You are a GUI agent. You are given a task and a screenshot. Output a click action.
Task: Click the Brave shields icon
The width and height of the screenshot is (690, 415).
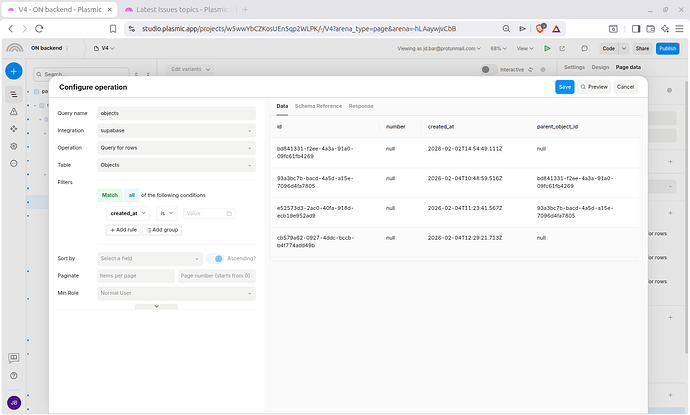[540, 29]
